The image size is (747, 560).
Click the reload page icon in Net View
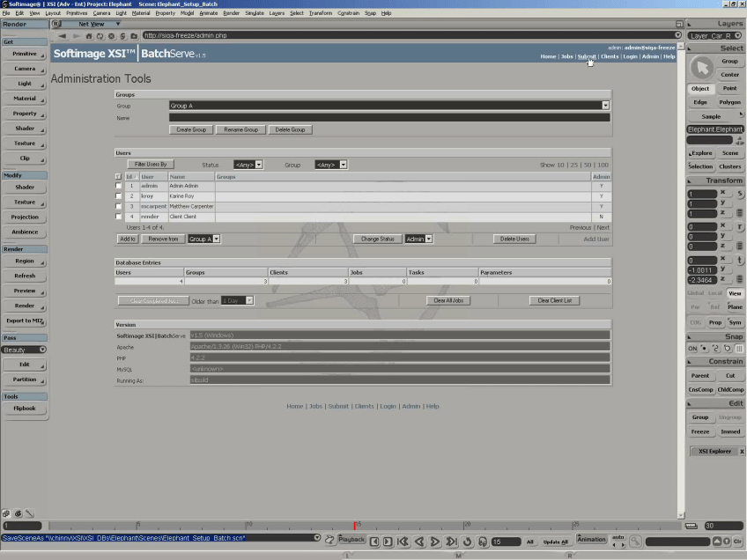(x=99, y=36)
